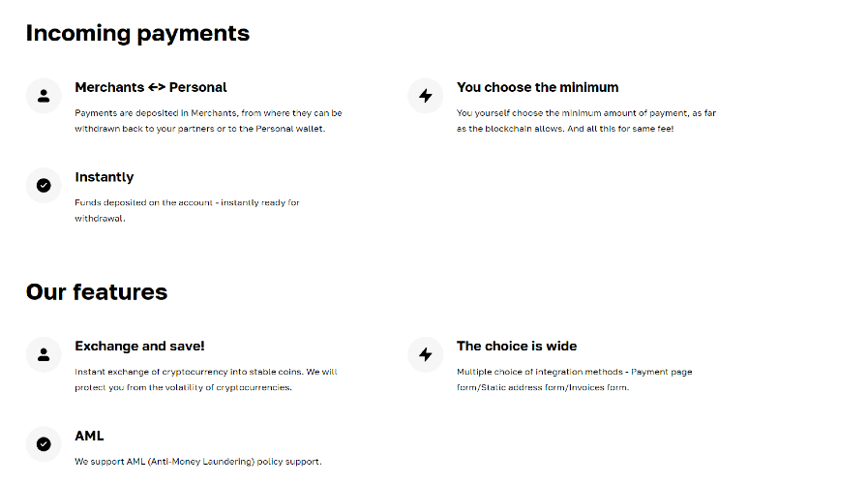868x484 pixels.
Task: Click the Exchange and save! title
Action: [x=139, y=346]
